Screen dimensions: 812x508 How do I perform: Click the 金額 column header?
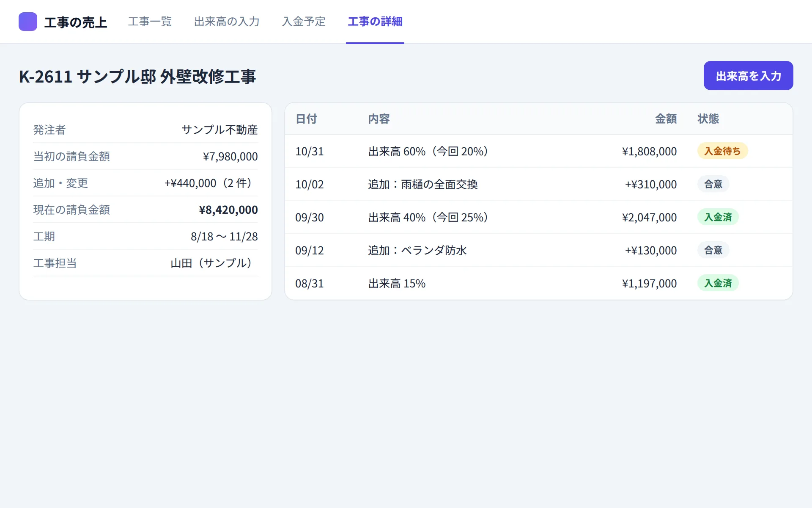coord(666,119)
